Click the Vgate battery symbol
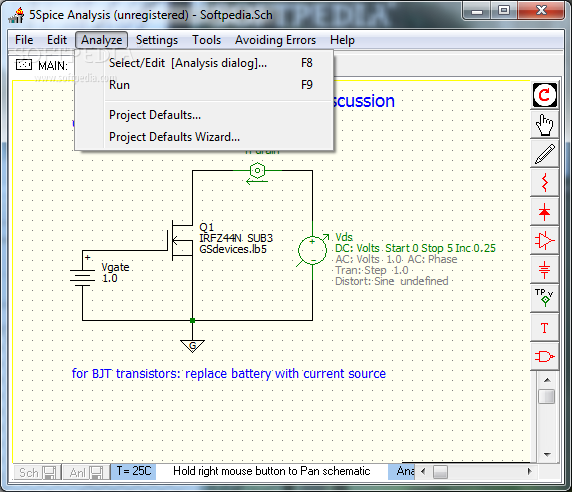Image resolution: width=572 pixels, height=492 pixels. (x=83, y=278)
